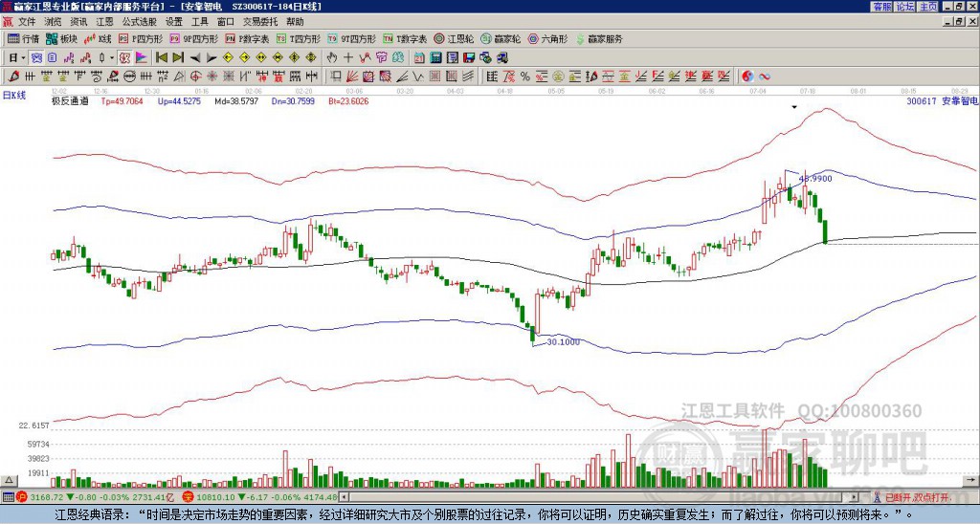Open the calculator icon

435,58
